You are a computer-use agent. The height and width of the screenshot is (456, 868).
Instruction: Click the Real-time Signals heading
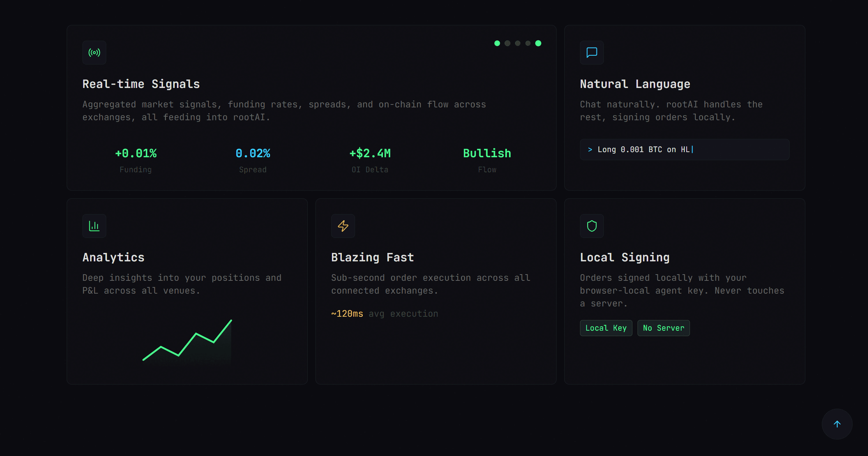click(x=141, y=84)
